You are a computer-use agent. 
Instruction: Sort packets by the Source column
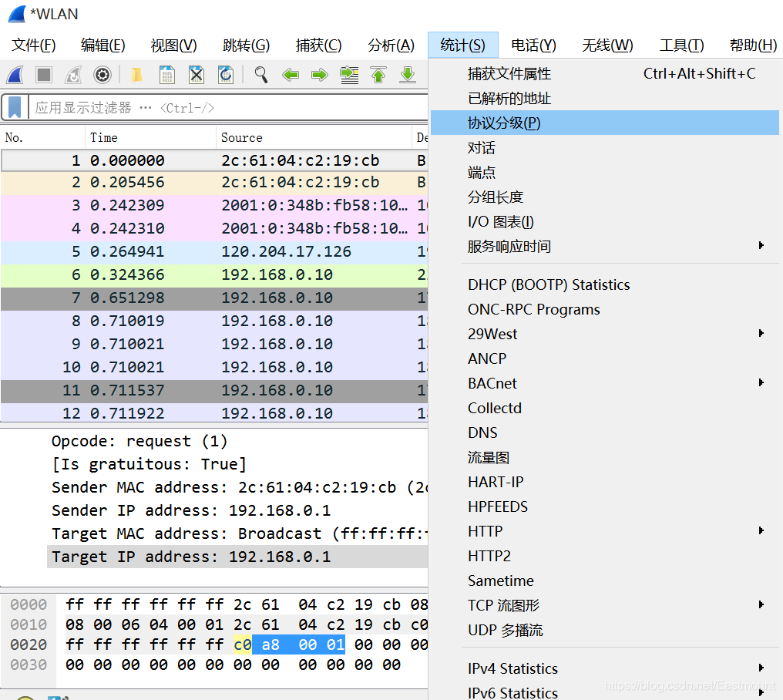(314, 137)
